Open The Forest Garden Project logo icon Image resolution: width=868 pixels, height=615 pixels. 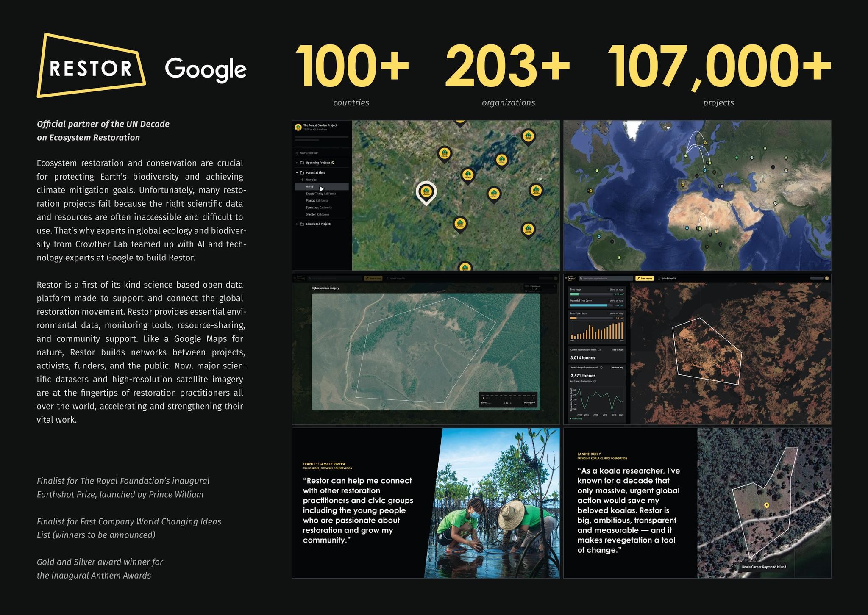tap(298, 127)
